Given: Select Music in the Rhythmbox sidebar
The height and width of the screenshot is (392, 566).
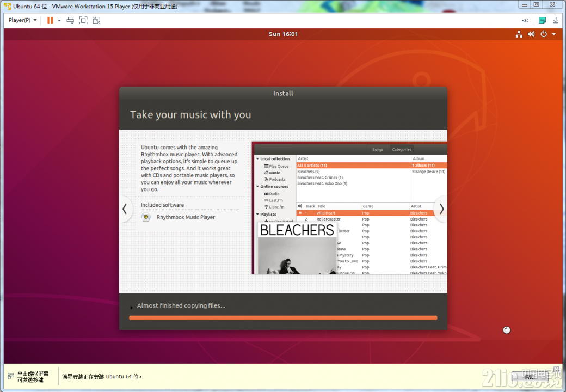Looking at the screenshot, I should click(x=272, y=173).
